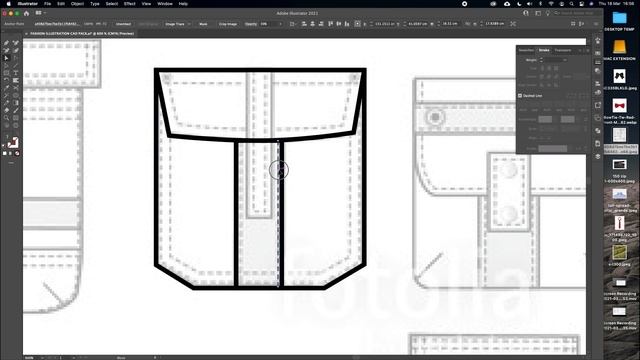Click the Opacity label link
Screen dimensions: 640x360
click(251, 24)
